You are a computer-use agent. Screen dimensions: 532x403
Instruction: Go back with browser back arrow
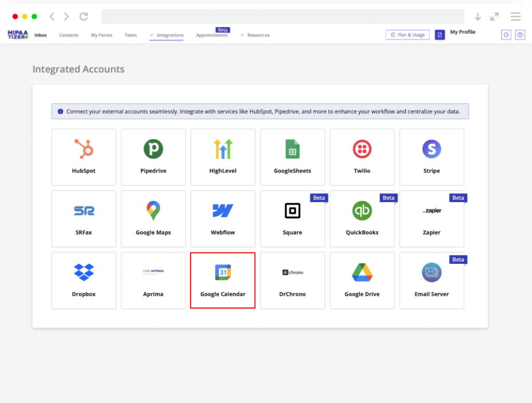52,16
